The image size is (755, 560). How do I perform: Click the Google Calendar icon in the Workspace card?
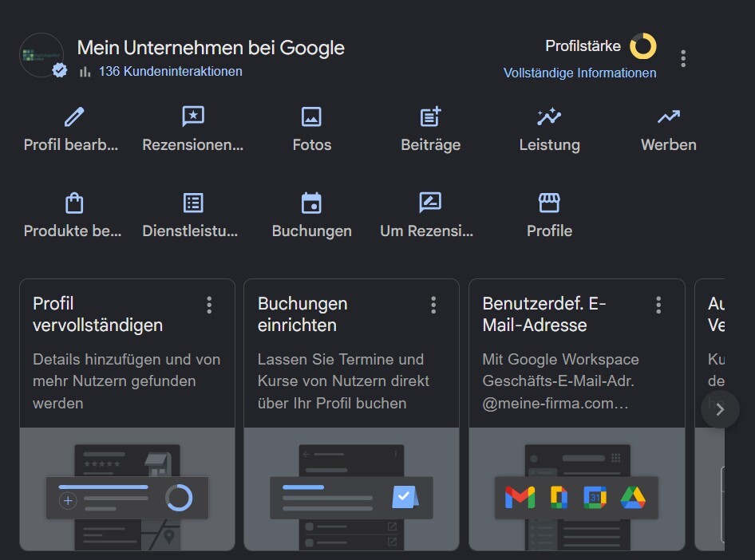tap(595, 498)
